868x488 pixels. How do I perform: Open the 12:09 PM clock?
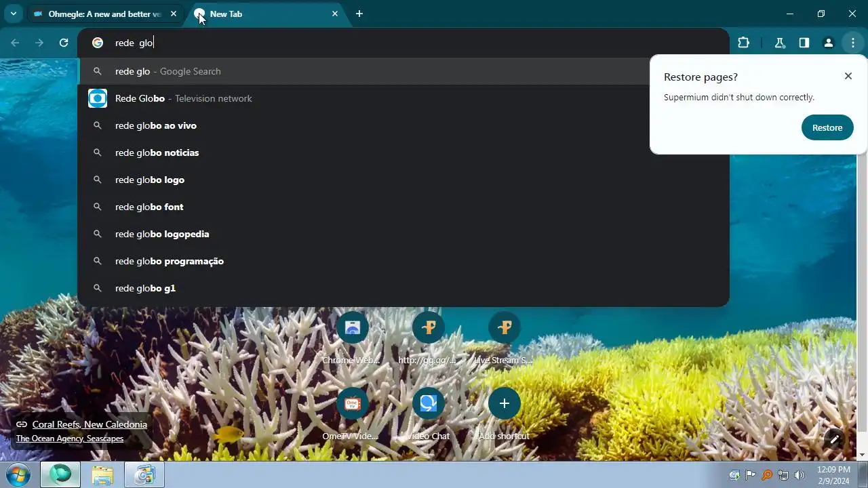(x=833, y=474)
